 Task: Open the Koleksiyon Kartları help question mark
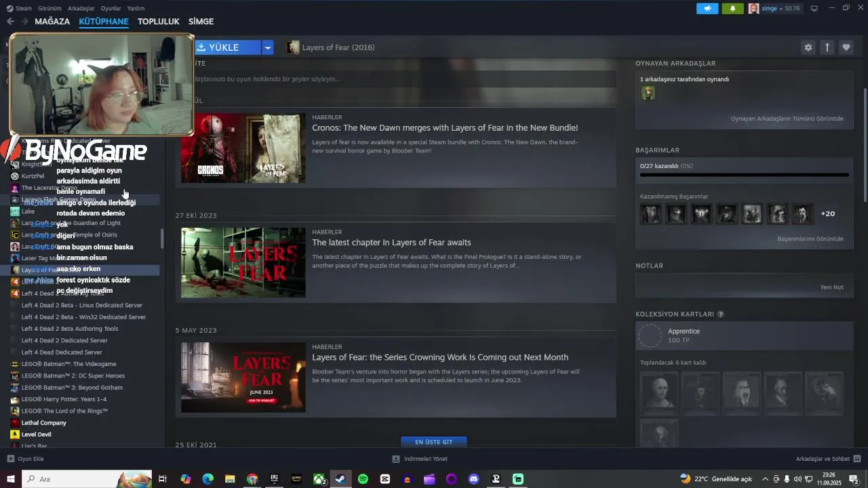pos(720,314)
